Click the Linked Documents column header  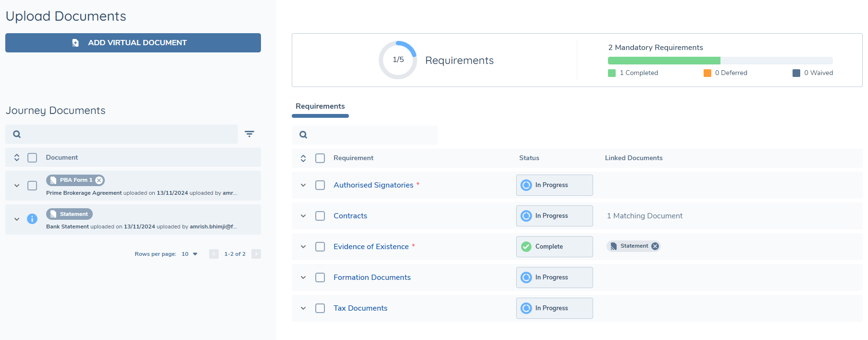click(633, 158)
